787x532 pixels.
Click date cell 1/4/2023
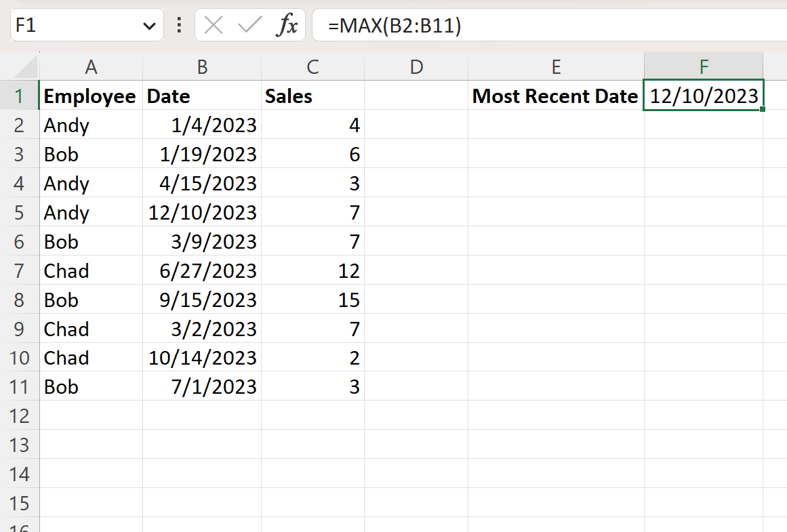pos(202,125)
